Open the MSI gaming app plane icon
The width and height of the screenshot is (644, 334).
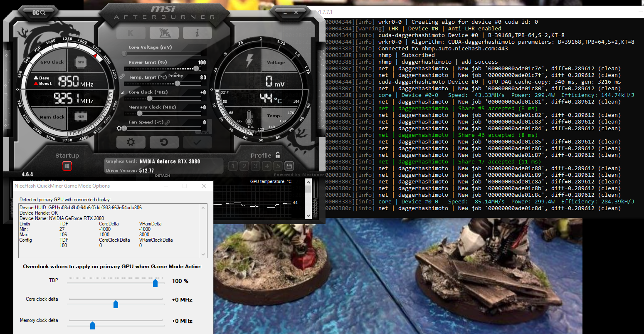164,33
